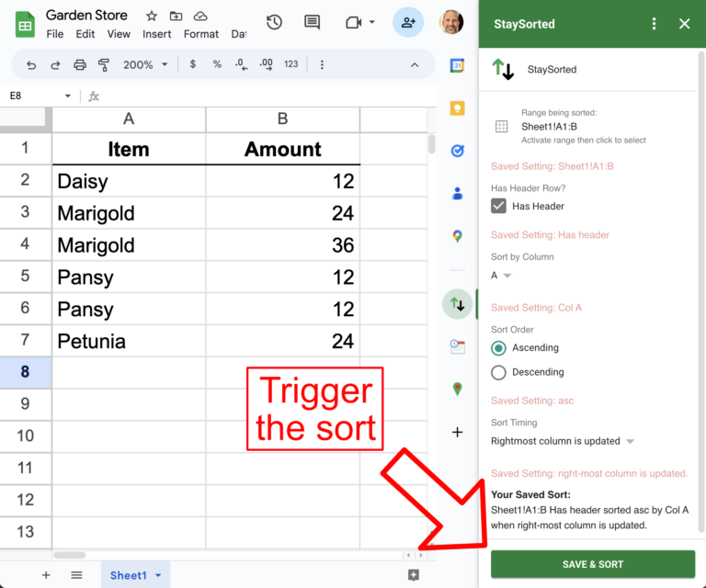
Task: Select row 8 header
Action: (x=25, y=372)
